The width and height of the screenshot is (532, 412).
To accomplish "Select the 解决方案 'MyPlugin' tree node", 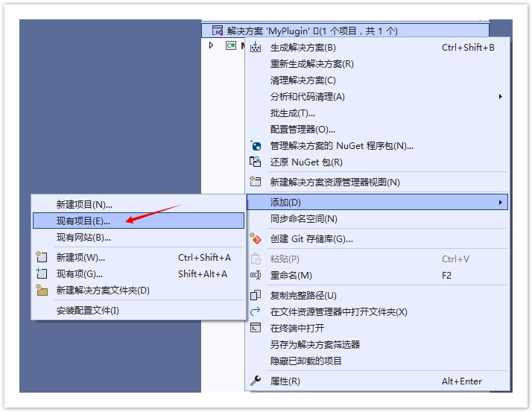I will pos(311,31).
